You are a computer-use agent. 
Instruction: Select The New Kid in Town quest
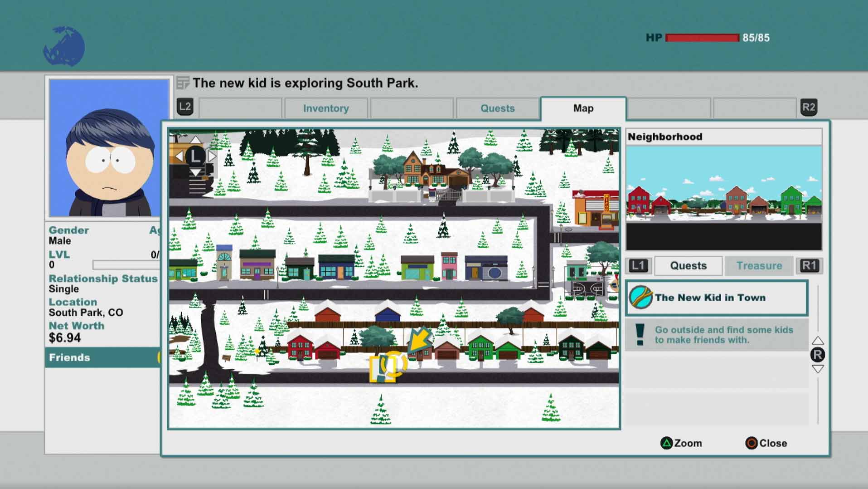tap(717, 298)
